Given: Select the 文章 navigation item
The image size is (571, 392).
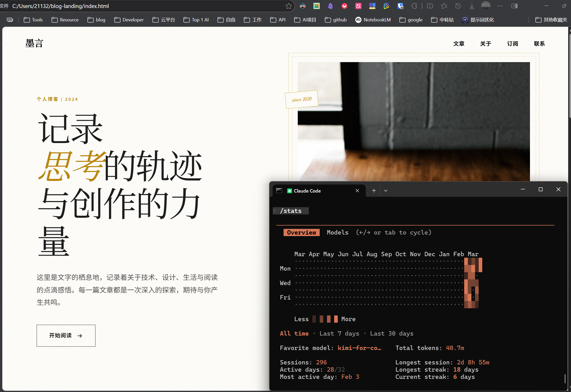Looking at the screenshot, I should pos(459,44).
